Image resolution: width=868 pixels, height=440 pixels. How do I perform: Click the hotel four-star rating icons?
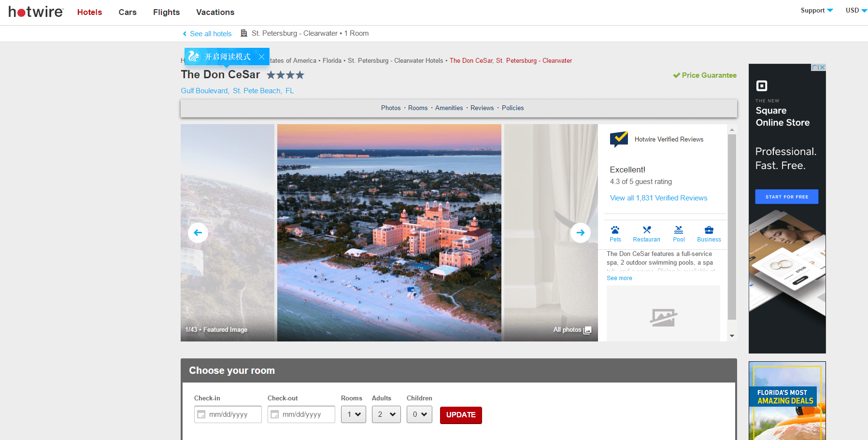(285, 75)
